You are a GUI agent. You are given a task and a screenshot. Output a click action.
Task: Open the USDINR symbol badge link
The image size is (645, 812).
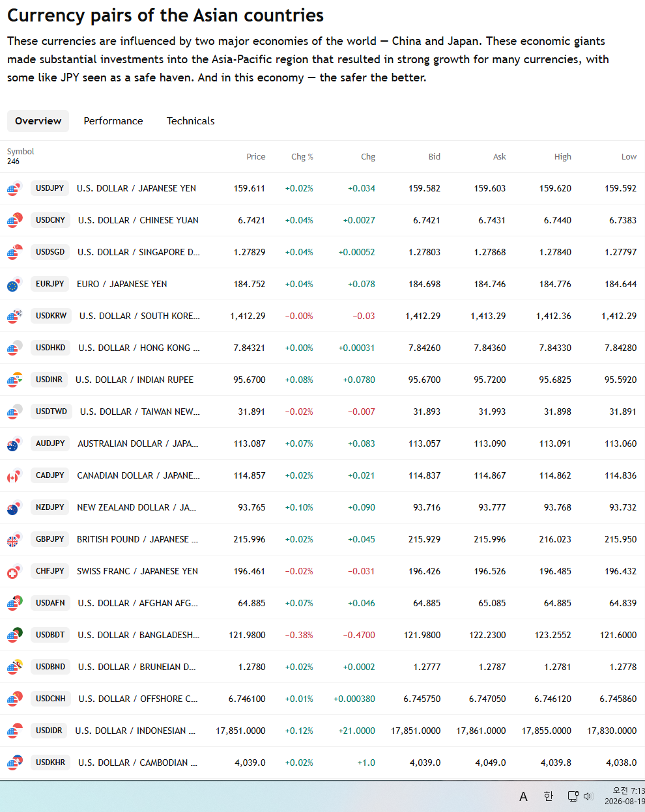click(50, 380)
